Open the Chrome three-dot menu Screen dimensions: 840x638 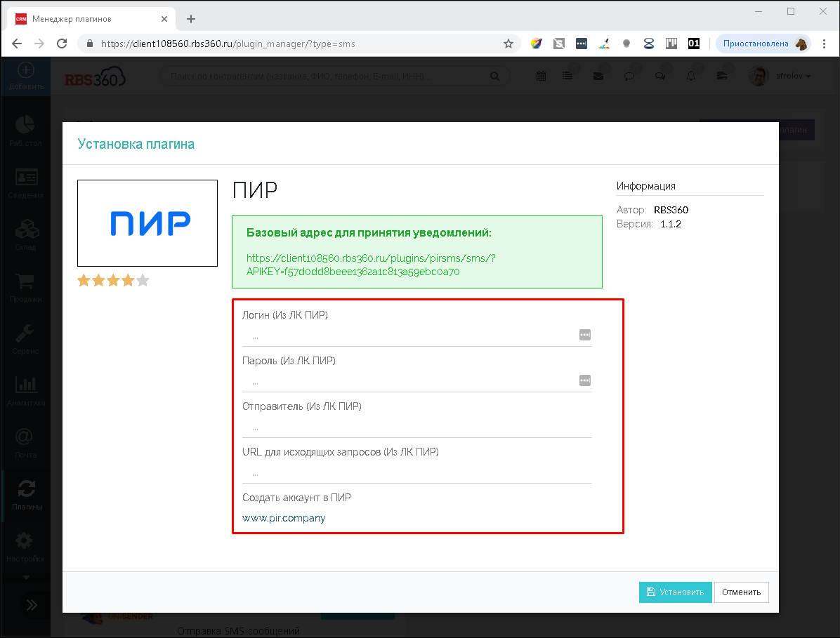824,44
